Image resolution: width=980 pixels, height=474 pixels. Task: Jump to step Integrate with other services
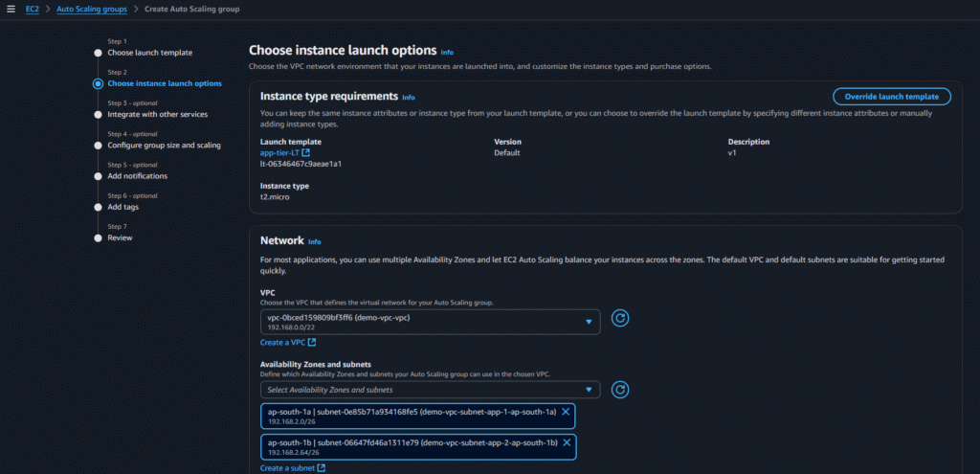(x=158, y=115)
